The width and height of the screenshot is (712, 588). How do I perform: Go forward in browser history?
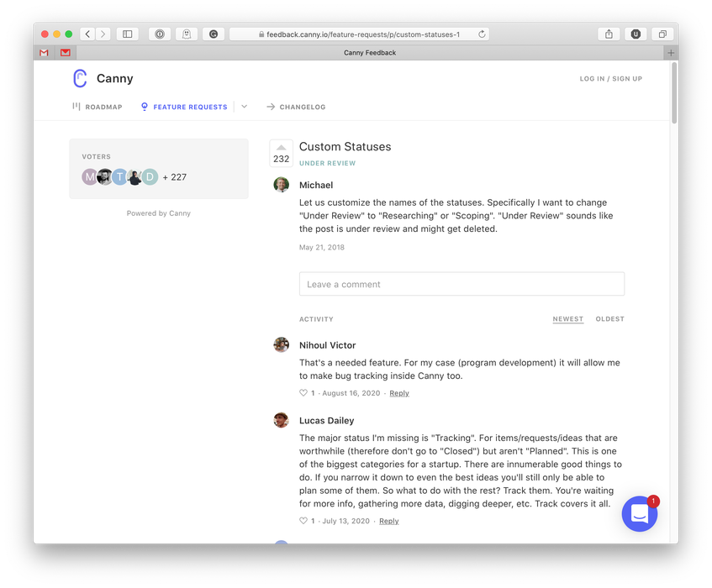[103, 34]
